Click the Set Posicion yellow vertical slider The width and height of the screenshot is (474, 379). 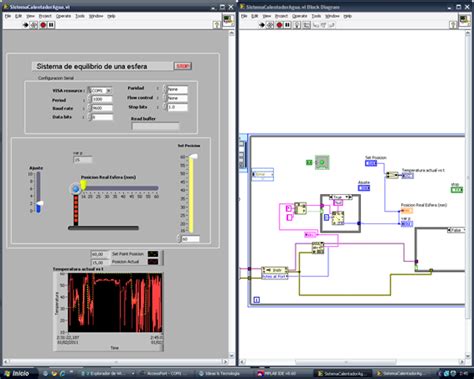tap(192, 193)
